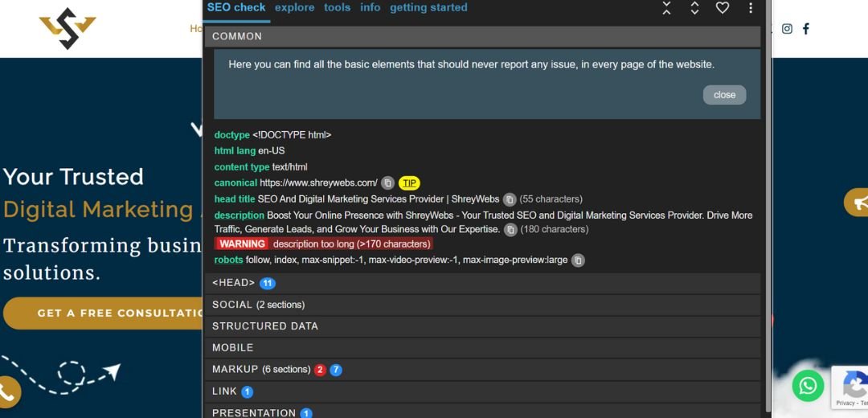Click the robots label link
The height and width of the screenshot is (418, 868).
[228, 260]
